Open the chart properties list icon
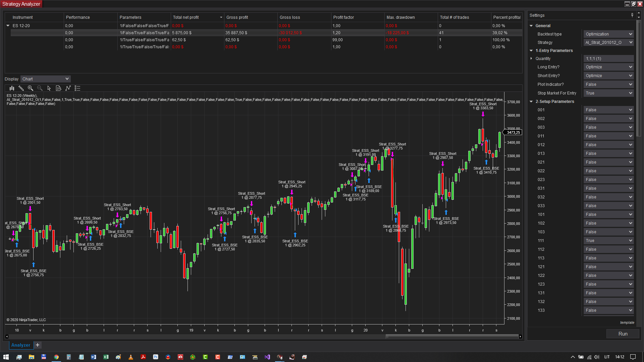644x362 pixels. (77, 88)
